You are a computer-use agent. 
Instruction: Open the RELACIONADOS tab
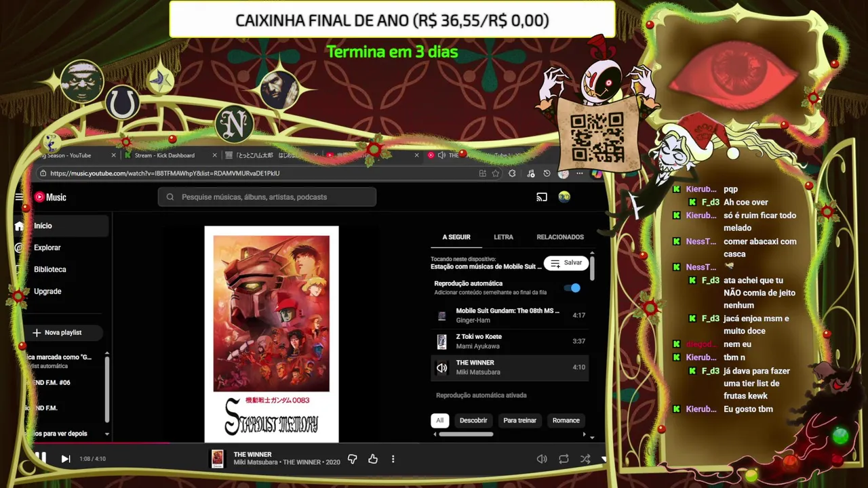click(560, 237)
